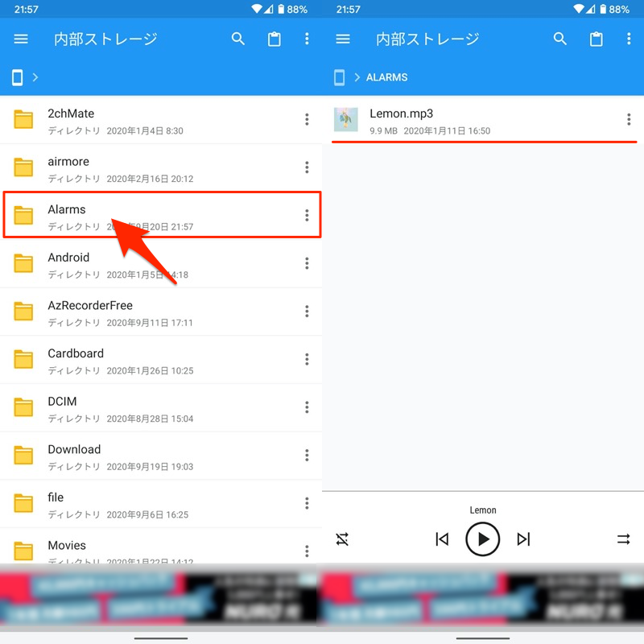
Task: Toggle shuffle in the music player
Action: click(x=342, y=539)
